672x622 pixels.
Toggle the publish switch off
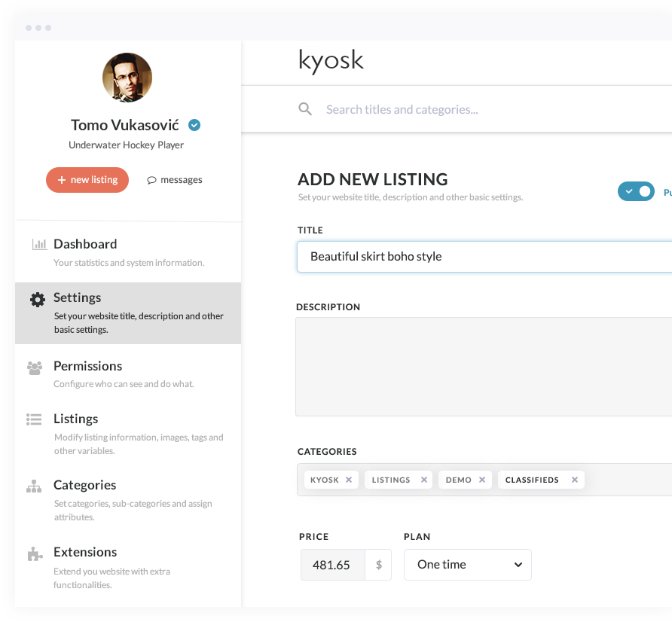point(636,191)
